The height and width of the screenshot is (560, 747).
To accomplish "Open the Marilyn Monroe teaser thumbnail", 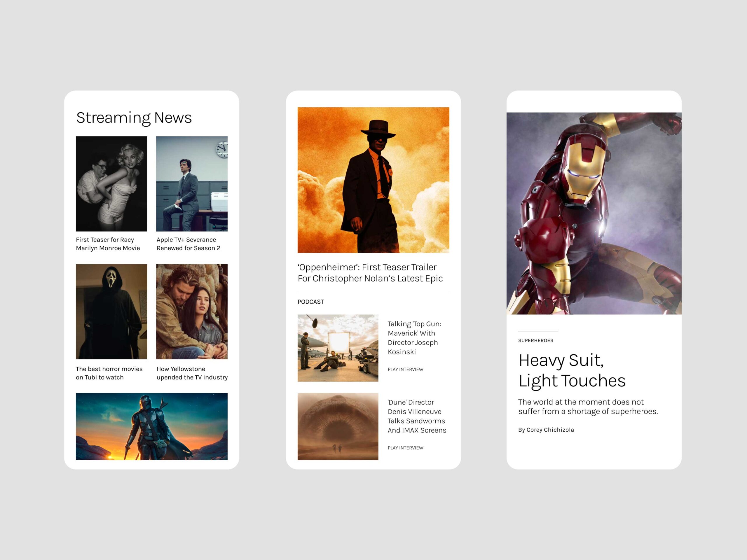I will click(111, 184).
